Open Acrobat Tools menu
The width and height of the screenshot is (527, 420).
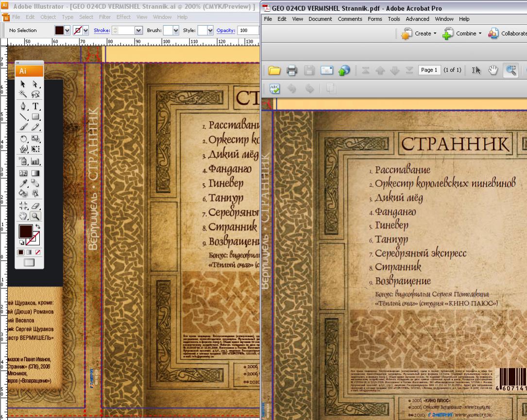(393, 19)
